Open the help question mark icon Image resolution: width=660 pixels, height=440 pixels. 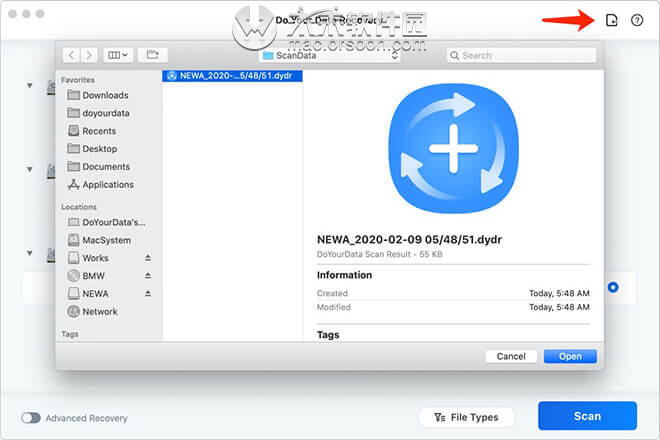point(637,20)
